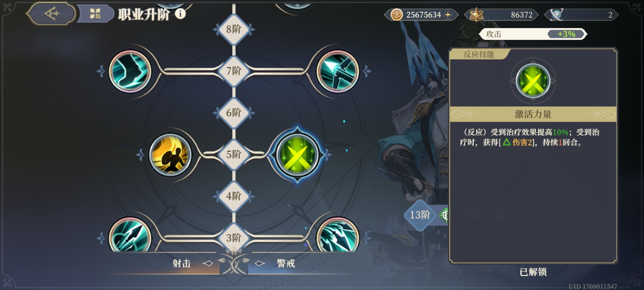Select the claw skill at 3阶 right
The height and width of the screenshot is (290, 644).
click(338, 236)
